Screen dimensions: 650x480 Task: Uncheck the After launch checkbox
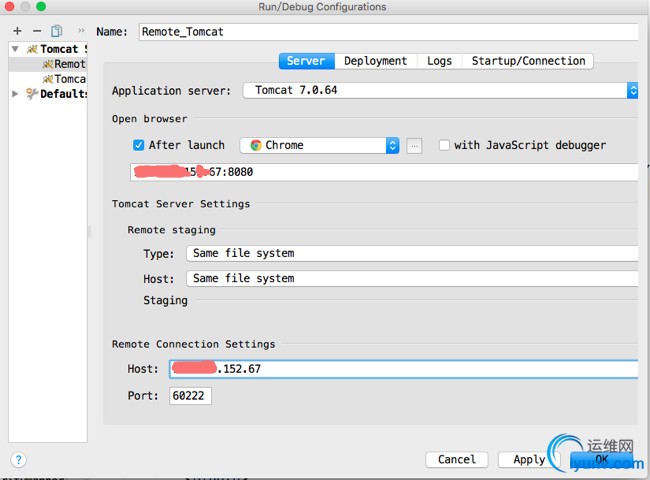[138, 145]
